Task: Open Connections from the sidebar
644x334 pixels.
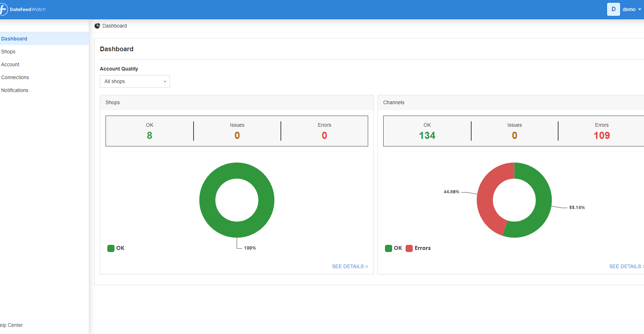Action: click(15, 77)
